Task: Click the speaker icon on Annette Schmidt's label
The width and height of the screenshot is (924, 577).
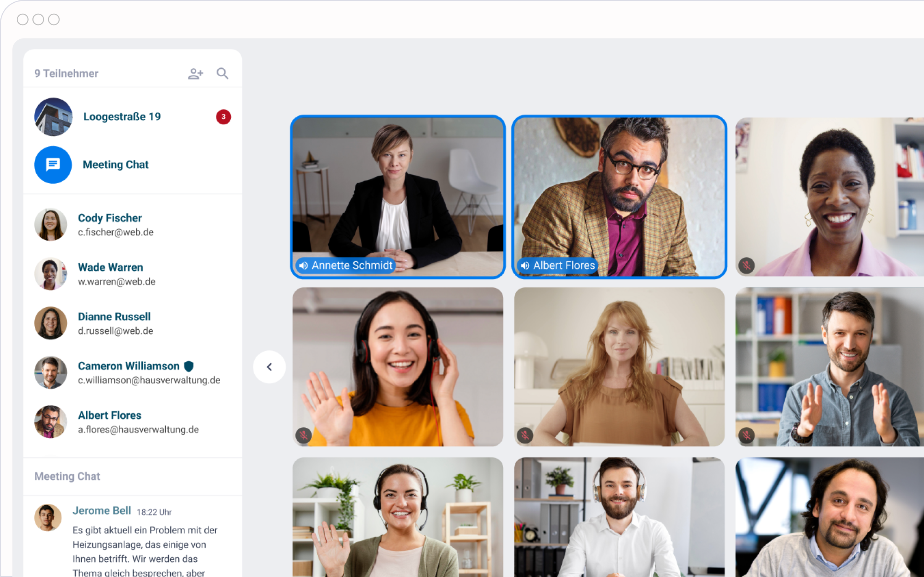Action: pyautogui.click(x=304, y=266)
